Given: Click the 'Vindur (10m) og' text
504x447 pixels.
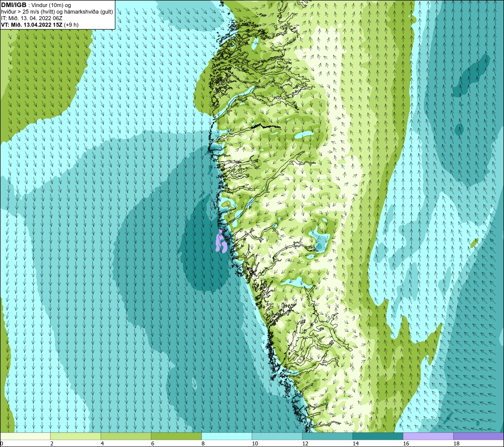Looking at the screenshot, I should (x=51, y=6).
